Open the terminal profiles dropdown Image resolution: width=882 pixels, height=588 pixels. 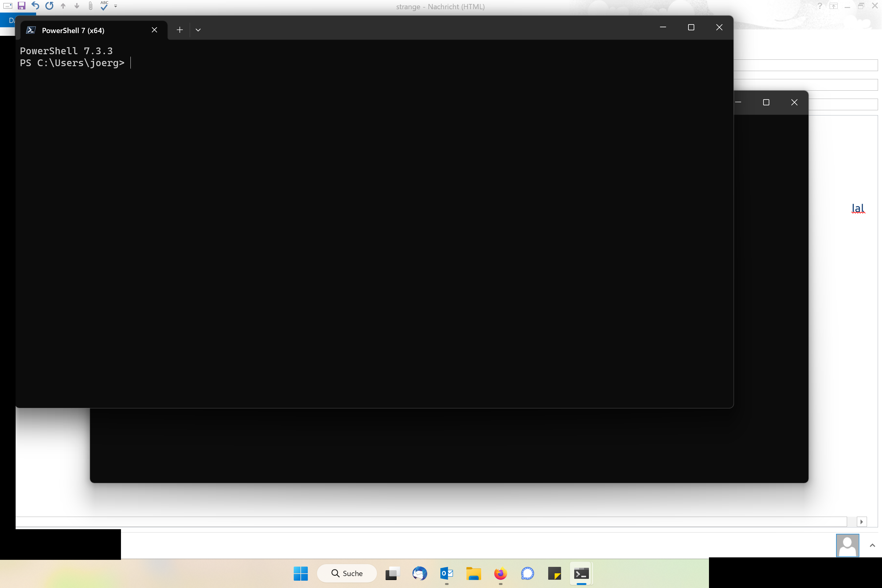198,30
